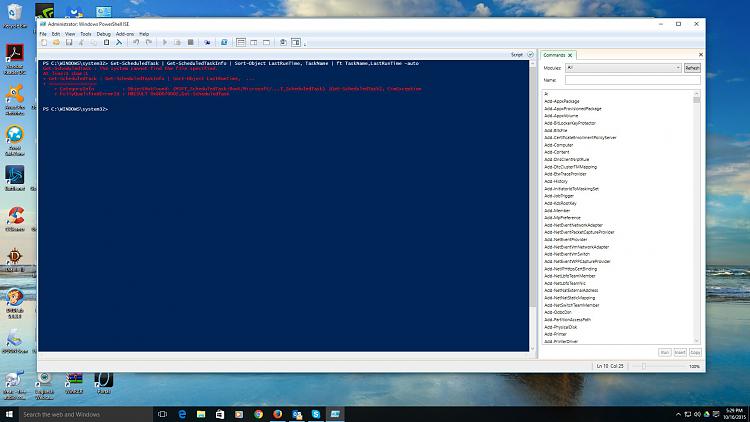The height and width of the screenshot is (422, 750).
Task: Click the console pane vertical scrollbar
Action: pos(532,187)
